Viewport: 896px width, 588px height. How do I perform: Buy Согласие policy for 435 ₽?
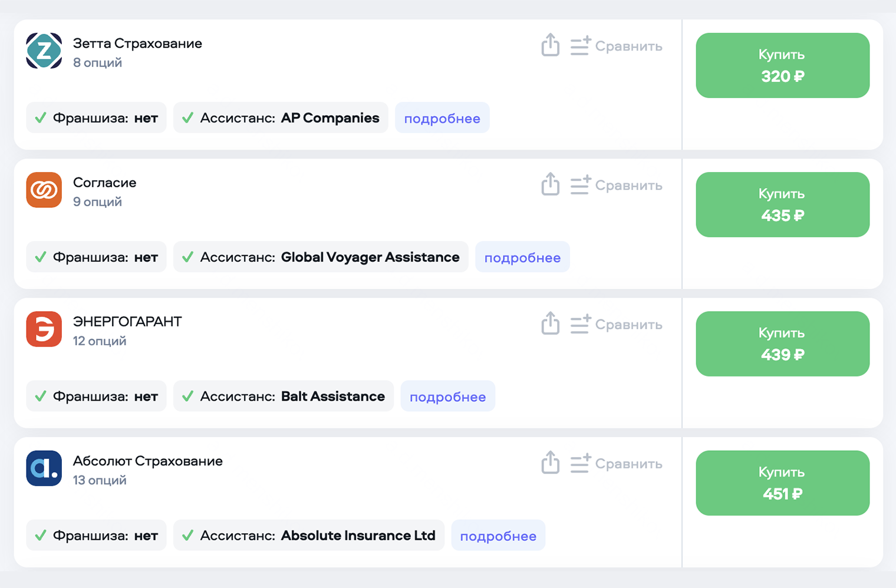coord(782,204)
